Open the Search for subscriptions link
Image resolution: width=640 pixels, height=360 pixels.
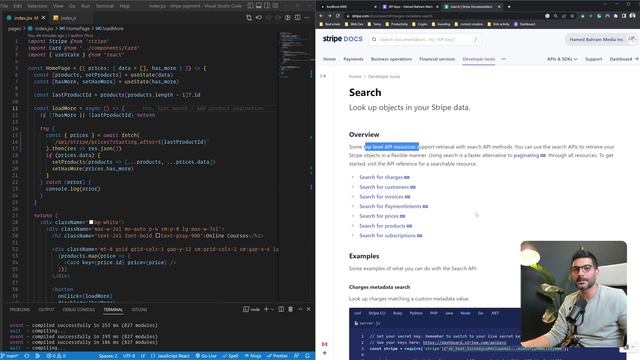390,236
